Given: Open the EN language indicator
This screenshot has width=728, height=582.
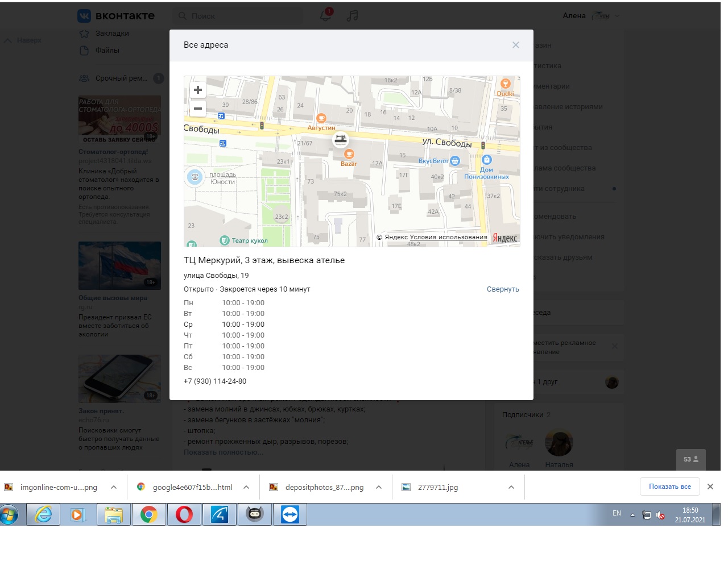Looking at the screenshot, I should 617,513.
